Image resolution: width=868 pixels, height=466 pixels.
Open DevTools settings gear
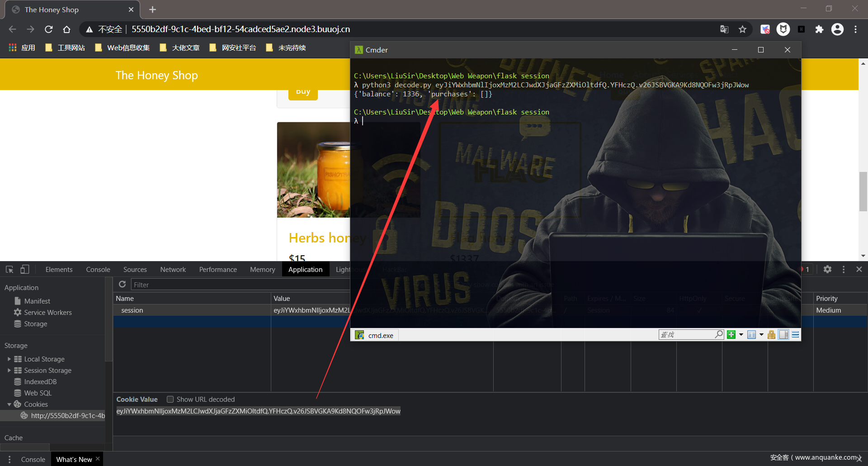[x=827, y=270]
